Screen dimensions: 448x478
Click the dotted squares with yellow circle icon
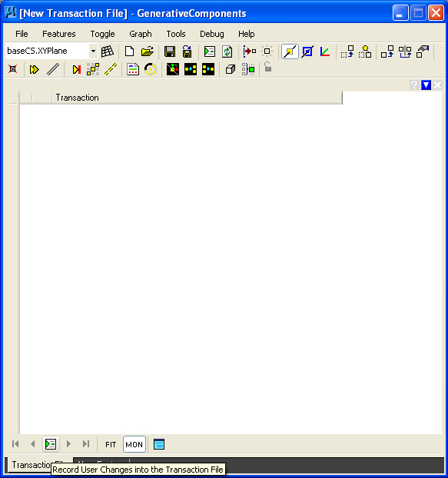(365, 51)
